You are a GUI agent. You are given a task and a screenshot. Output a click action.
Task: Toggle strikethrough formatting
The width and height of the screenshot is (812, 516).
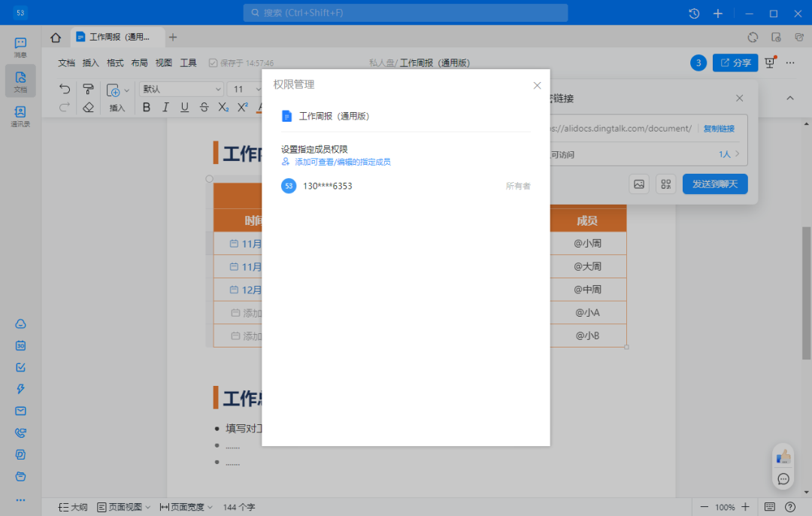pos(204,108)
